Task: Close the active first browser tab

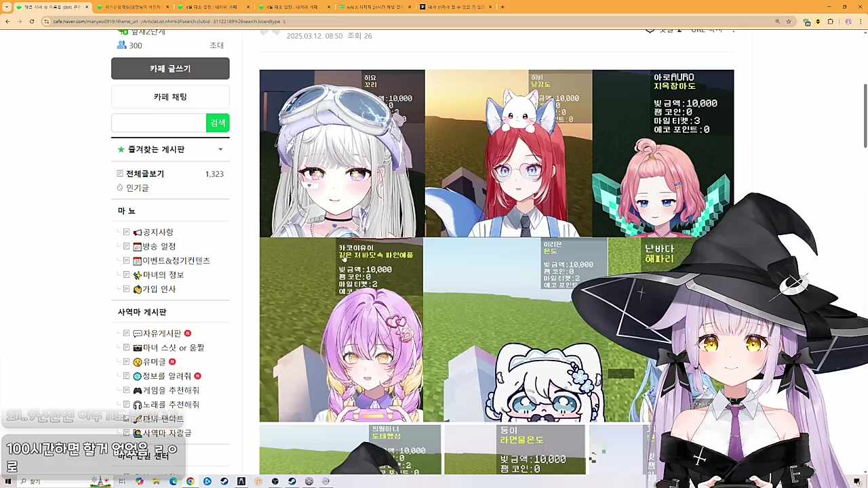Action: 87,7
